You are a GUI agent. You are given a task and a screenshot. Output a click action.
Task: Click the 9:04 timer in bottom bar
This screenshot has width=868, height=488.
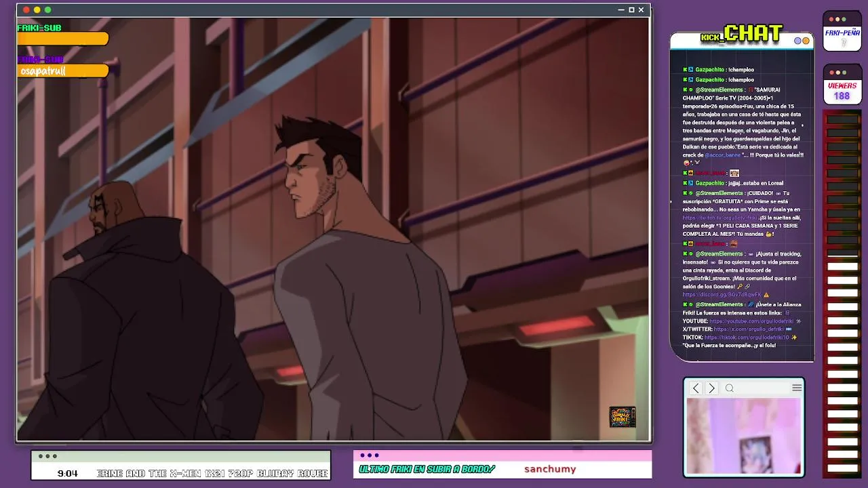tap(67, 473)
